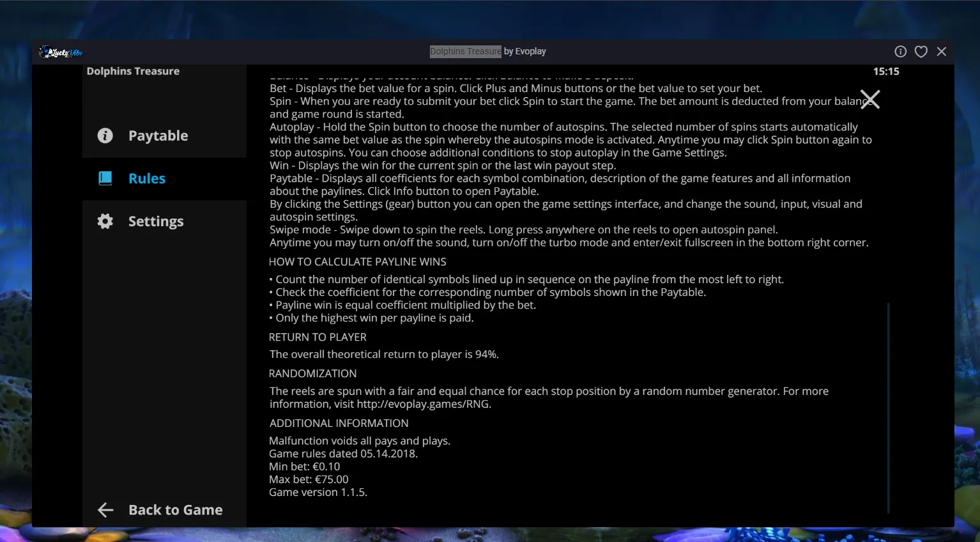The image size is (980, 542).
Task: Click the 'by Evoplay' title text
Action: pos(525,51)
